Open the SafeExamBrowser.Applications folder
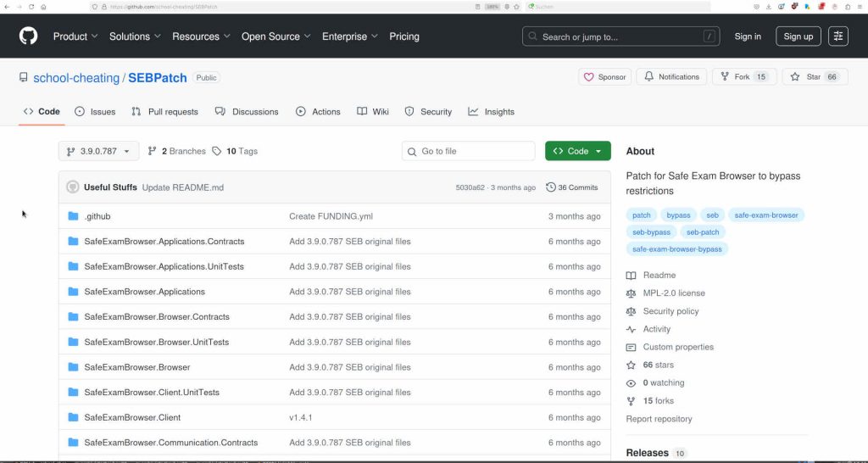This screenshot has width=868, height=463. 144,292
